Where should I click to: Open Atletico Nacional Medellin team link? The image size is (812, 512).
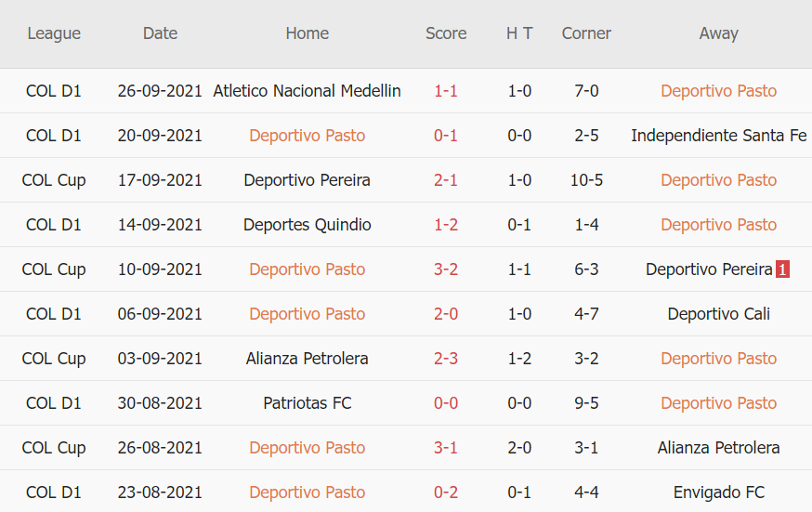tap(307, 91)
